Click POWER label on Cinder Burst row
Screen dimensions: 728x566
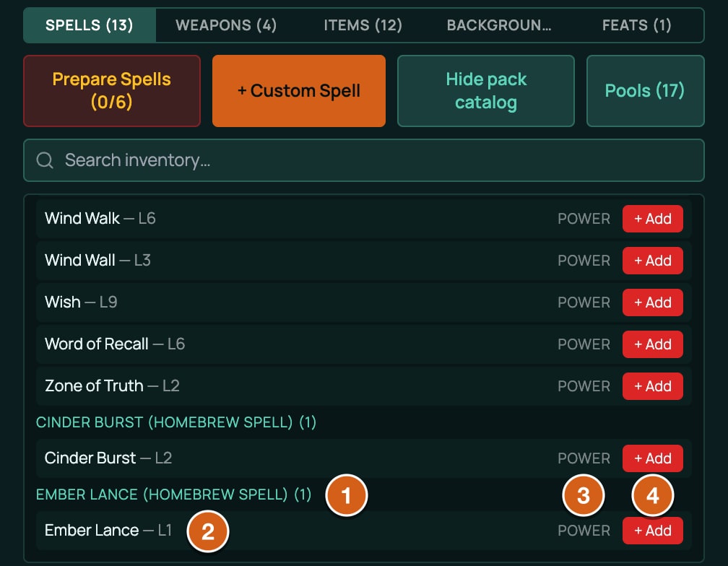click(584, 458)
